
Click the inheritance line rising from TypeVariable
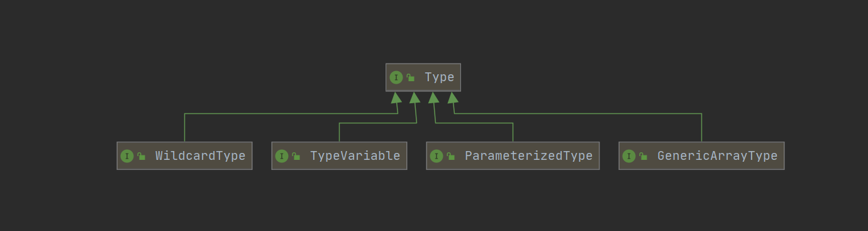(x=339, y=132)
